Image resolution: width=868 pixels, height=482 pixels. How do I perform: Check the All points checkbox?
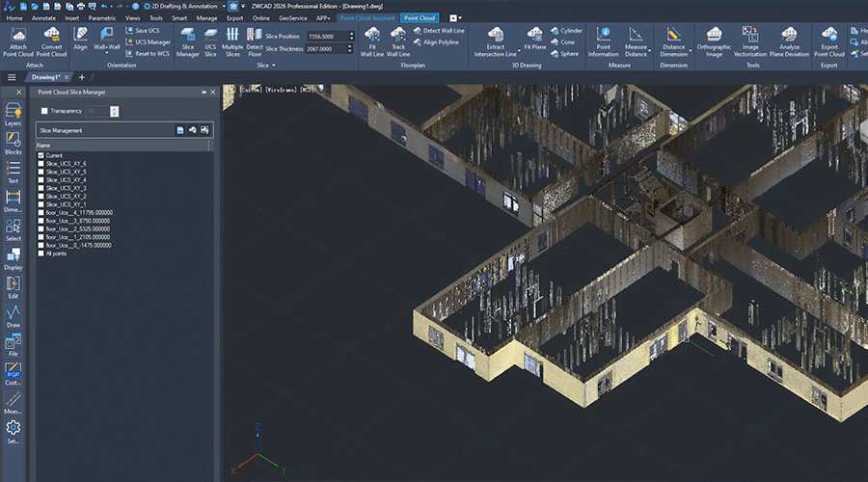[41, 254]
